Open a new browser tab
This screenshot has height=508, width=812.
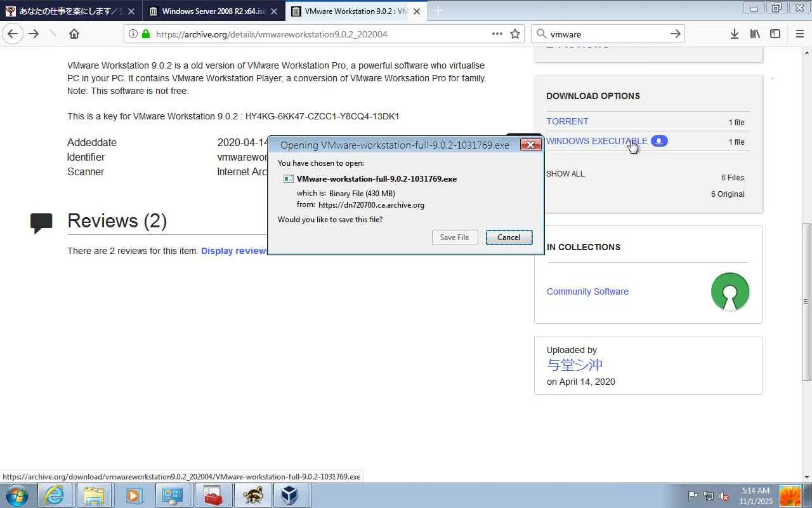[438, 11]
